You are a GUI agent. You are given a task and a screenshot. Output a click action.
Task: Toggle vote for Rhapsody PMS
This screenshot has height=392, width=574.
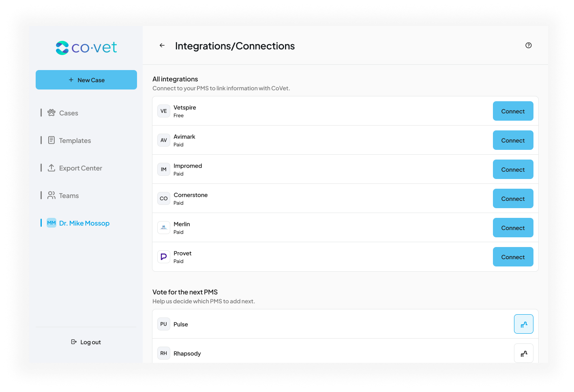(x=524, y=353)
